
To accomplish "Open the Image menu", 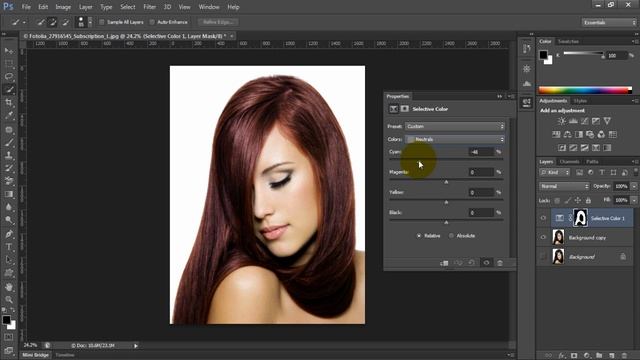I will [x=63, y=7].
